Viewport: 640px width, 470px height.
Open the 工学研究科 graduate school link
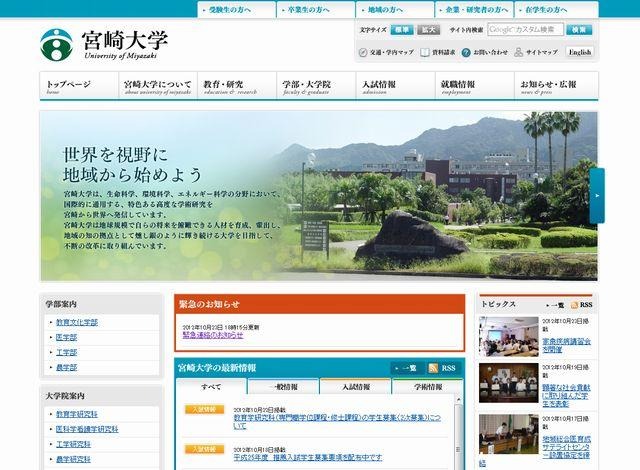point(73,444)
